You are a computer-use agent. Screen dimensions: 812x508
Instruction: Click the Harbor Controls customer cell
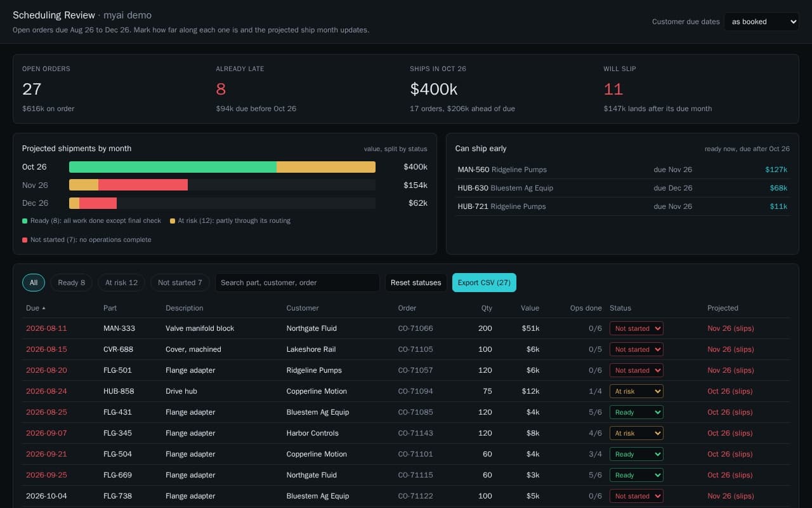pos(313,433)
